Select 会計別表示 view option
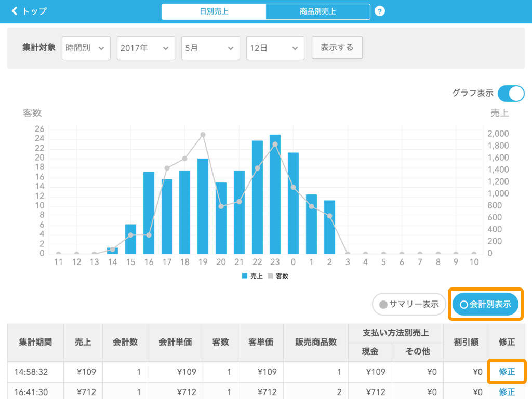This screenshot has height=406, width=532. tap(486, 304)
